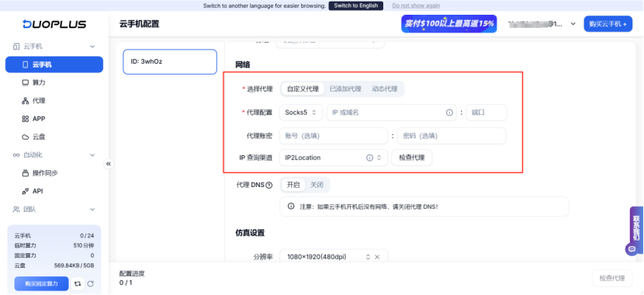Turn off proxy DNS with 关闭
This screenshot has width=644, height=295.
click(x=317, y=185)
